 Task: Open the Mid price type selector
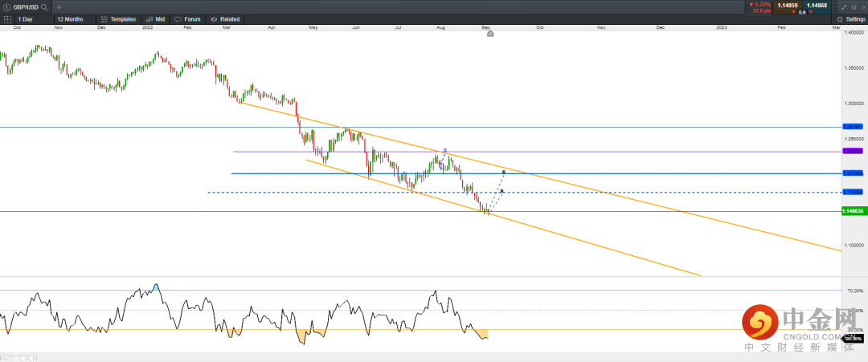(156, 18)
